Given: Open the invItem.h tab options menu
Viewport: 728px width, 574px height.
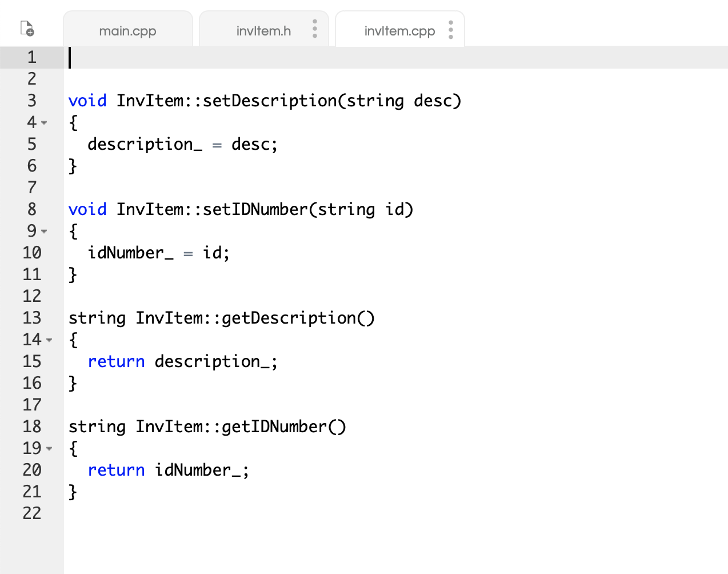Looking at the screenshot, I should pos(315,29).
